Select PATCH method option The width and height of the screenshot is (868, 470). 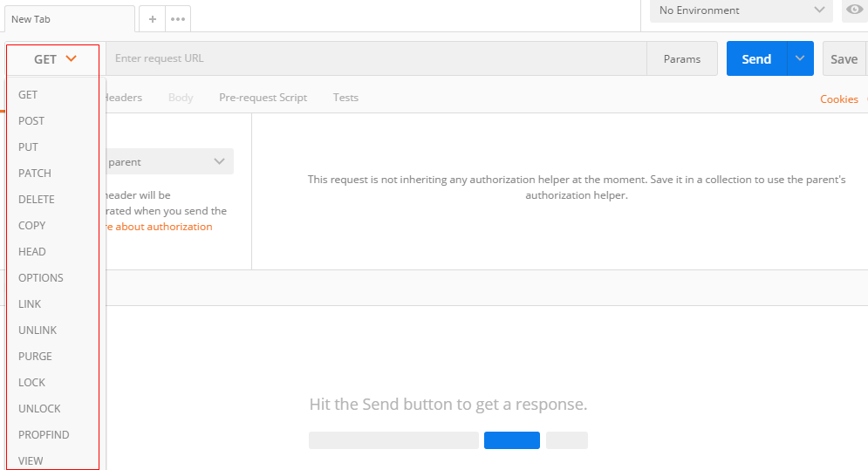(35, 174)
